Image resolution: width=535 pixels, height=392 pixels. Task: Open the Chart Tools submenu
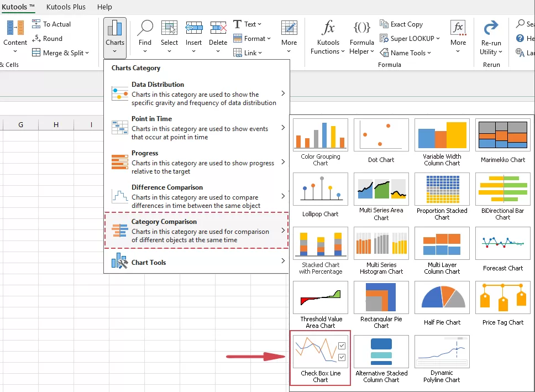(x=197, y=262)
